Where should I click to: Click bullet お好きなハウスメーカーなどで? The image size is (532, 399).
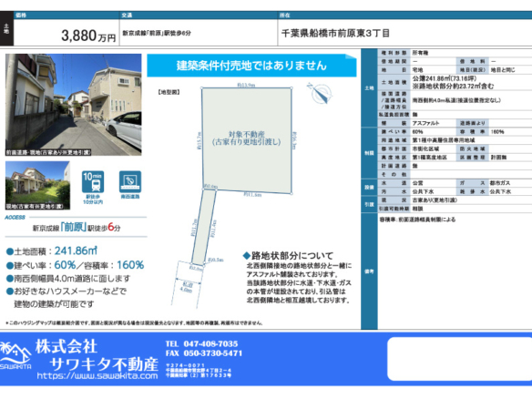click(x=66, y=292)
